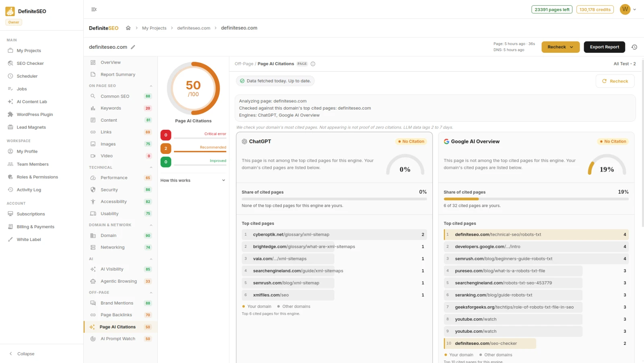Click the White Label brush icon
Image resolution: width=644 pixels, height=363 pixels.
[10, 239]
